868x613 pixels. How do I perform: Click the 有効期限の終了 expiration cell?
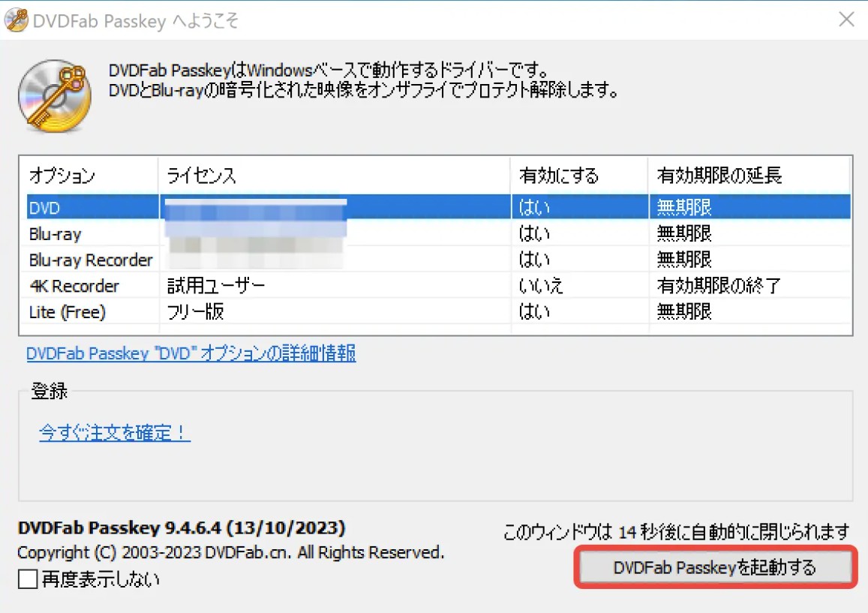pos(719,286)
